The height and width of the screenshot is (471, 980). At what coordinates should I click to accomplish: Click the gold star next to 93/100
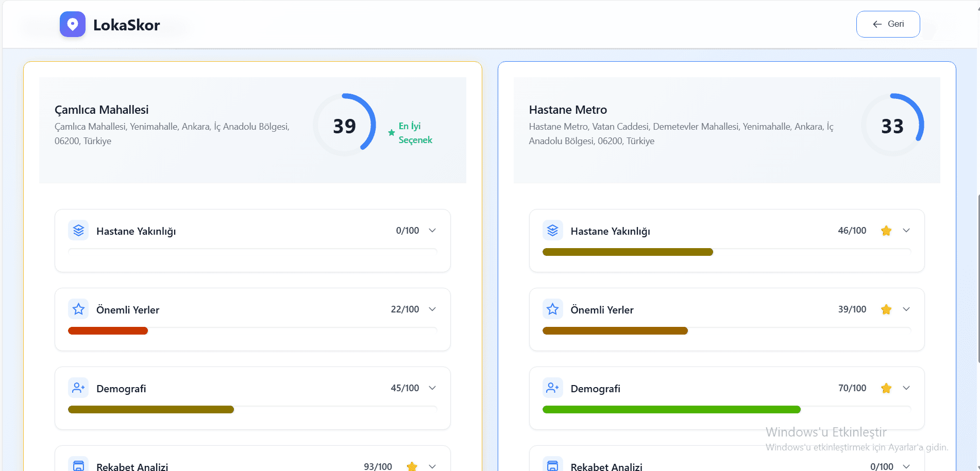(412, 466)
